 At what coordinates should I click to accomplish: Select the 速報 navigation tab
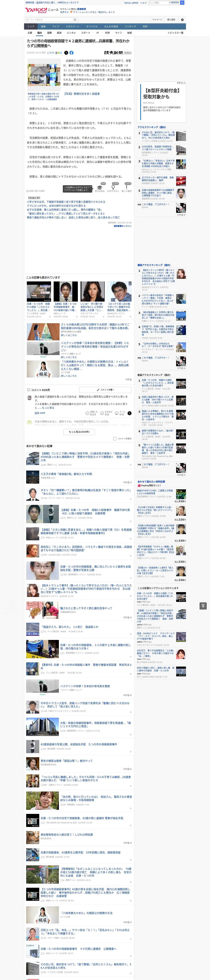point(43,27)
